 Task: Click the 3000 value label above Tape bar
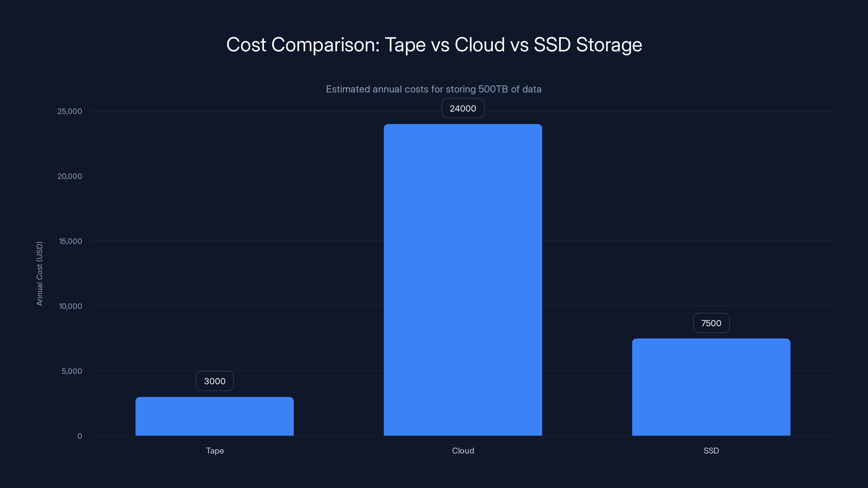coord(215,381)
